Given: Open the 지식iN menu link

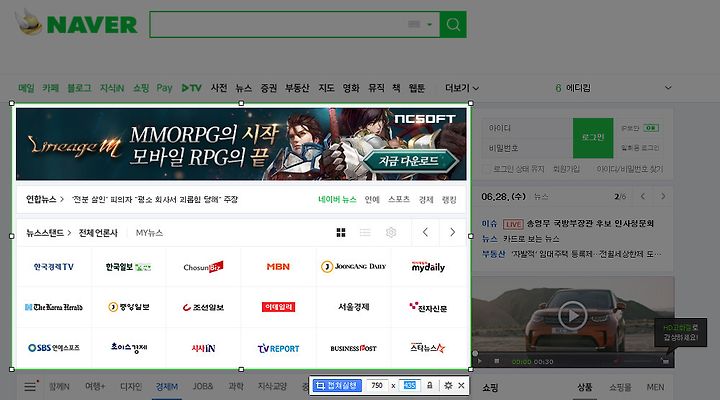Looking at the screenshot, I should point(112,88).
